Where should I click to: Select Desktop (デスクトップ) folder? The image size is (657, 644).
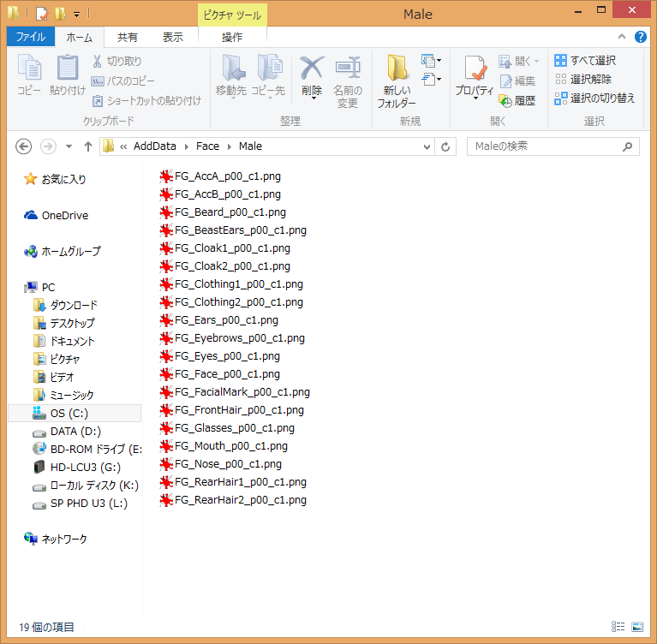point(64,323)
